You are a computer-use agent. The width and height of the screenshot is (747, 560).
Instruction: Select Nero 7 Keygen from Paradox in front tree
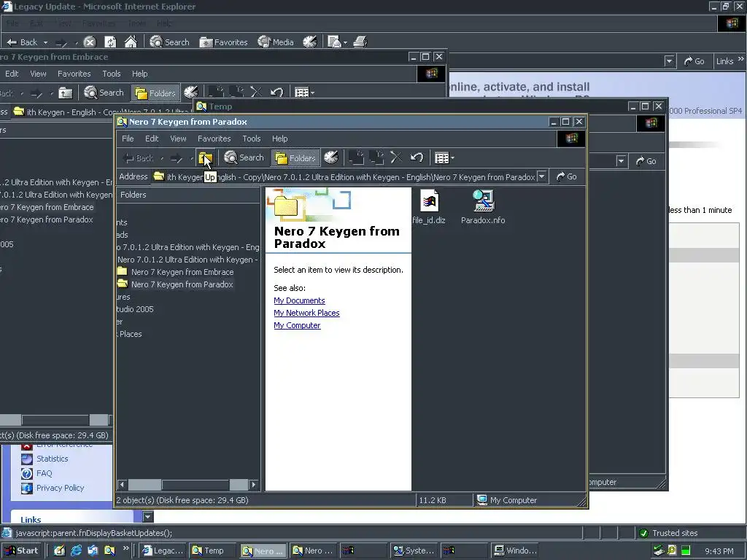pos(182,284)
